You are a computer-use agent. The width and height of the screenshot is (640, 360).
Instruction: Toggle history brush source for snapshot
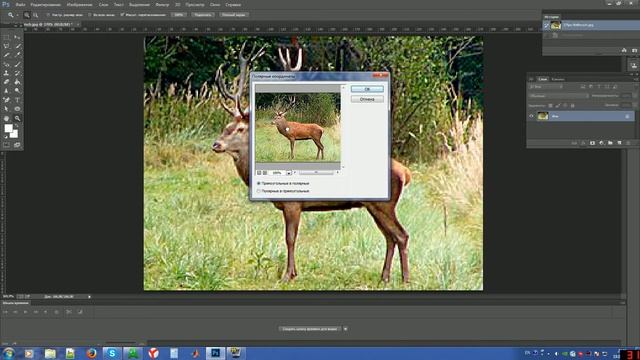(547, 25)
